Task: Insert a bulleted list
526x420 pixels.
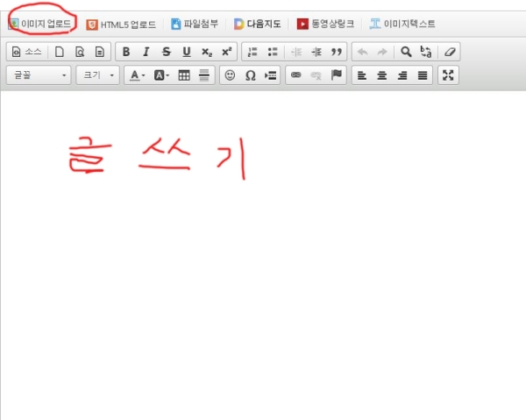Action: (x=273, y=52)
